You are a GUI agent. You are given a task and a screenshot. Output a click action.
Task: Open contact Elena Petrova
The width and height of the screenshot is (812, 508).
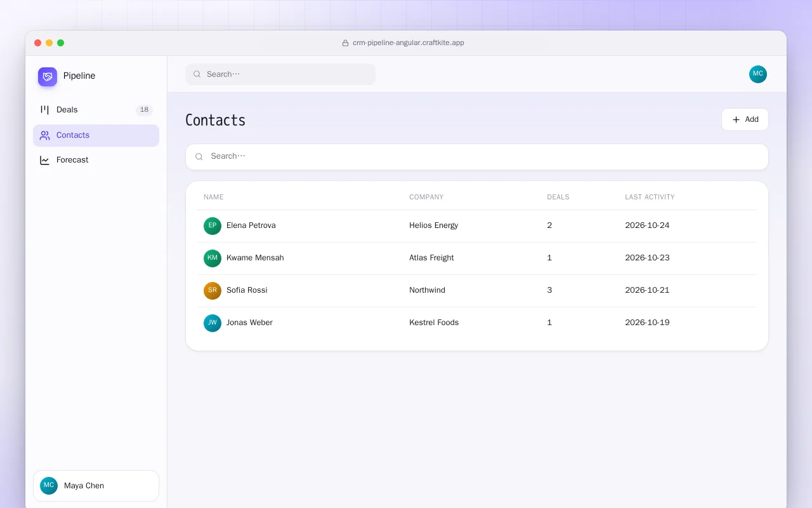point(251,225)
